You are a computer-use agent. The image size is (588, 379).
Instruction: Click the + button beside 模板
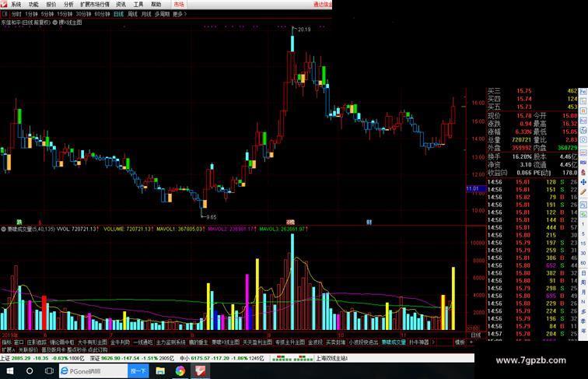point(471,342)
